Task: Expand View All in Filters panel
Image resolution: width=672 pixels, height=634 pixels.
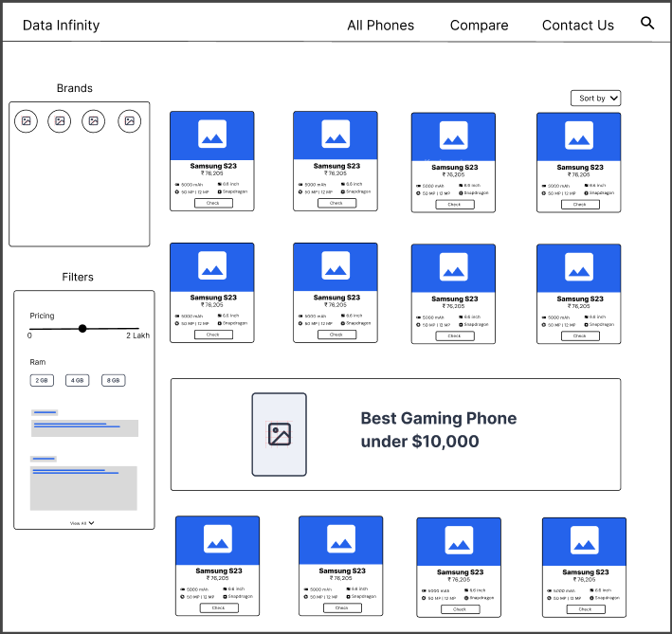Action: click(82, 523)
